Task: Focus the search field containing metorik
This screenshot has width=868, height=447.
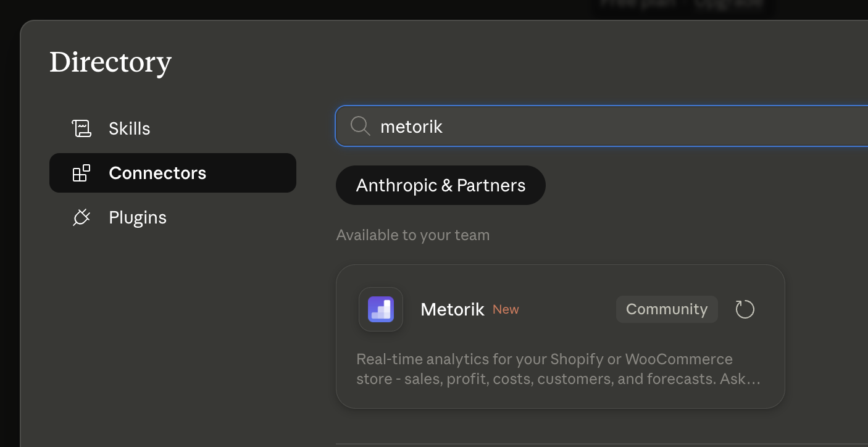Action: [602, 126]
